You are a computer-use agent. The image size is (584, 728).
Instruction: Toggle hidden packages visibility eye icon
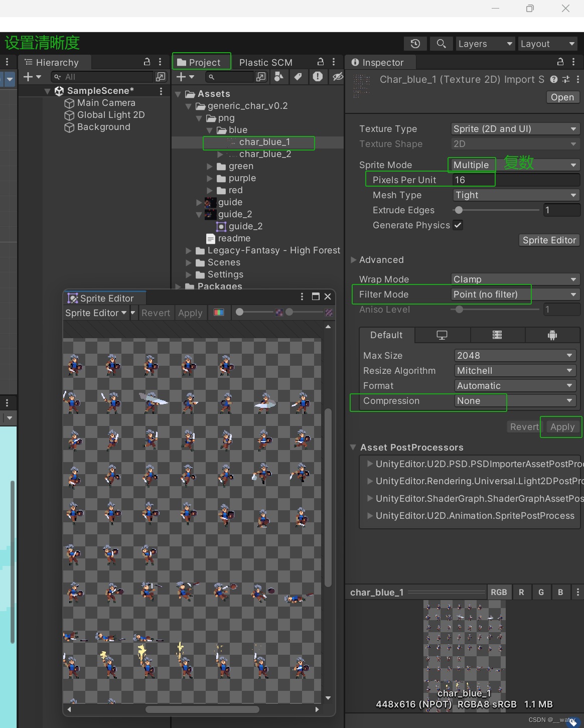click(x=337, y=76)
